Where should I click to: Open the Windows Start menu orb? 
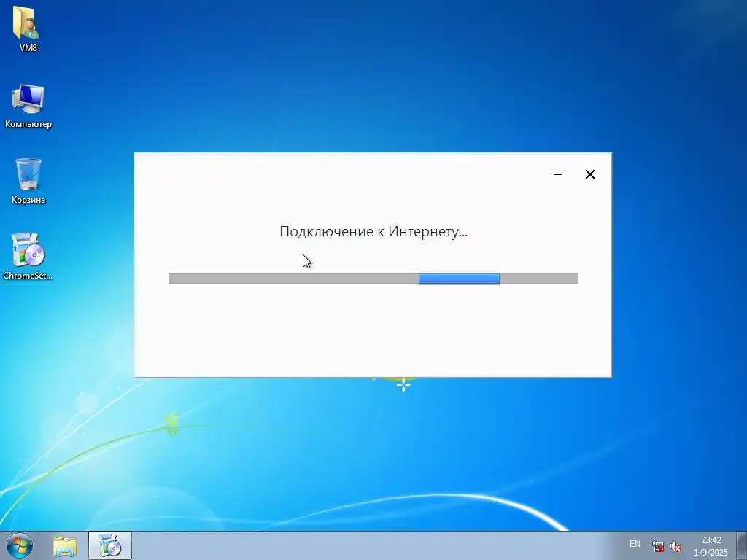pos(20,545)
